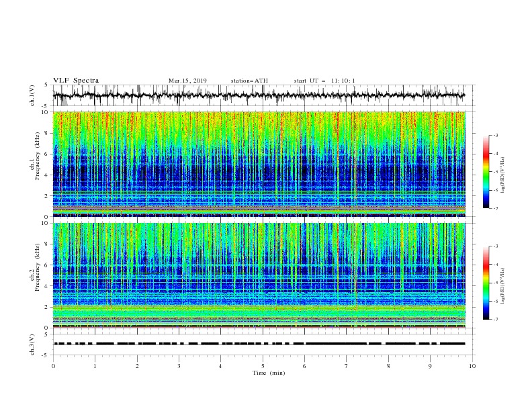Click the '7' tick on the time axis
The width and height of the screenshot is (532, 411).
coord(347,366)
